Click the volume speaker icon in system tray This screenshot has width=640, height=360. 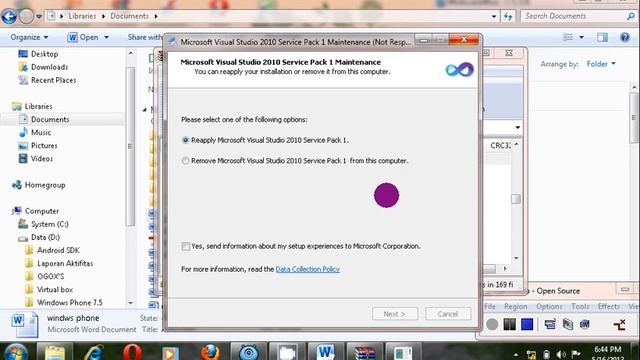(561, 354)
